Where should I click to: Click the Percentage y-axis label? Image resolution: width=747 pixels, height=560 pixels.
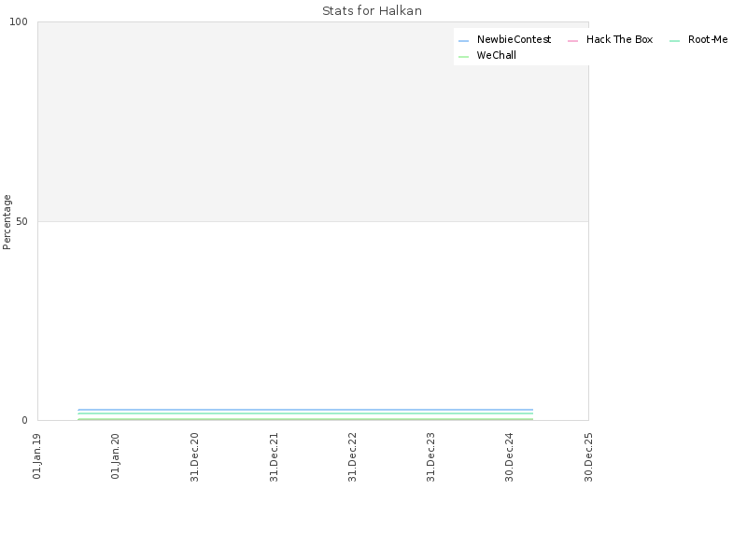[x=7, y=222]
